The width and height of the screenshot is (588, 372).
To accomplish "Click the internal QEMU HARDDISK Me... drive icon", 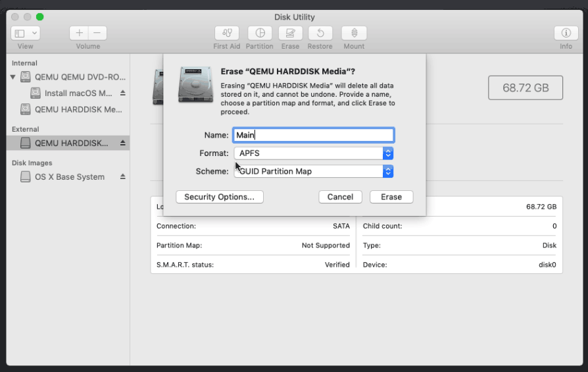I will (x=26, y=109).
